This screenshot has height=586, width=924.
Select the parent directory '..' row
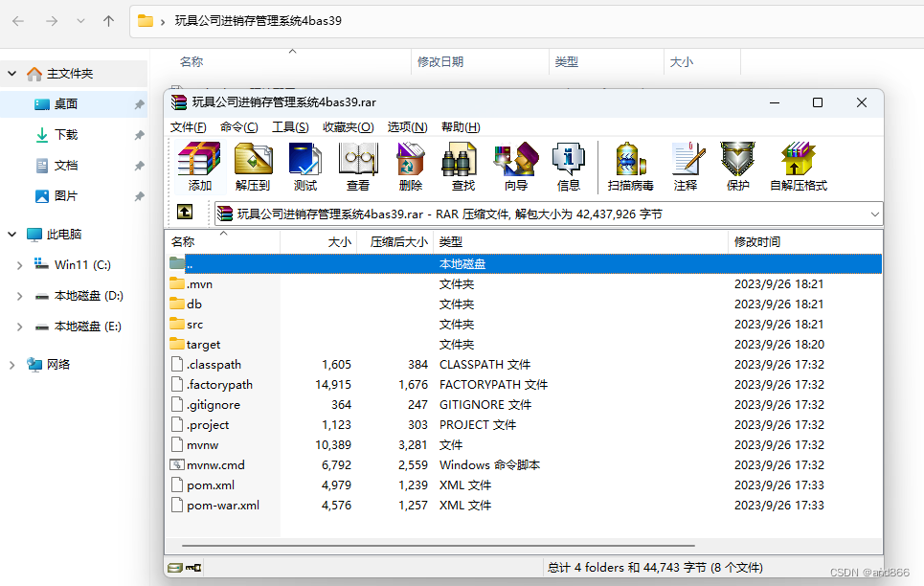click(x=524, y=264)
